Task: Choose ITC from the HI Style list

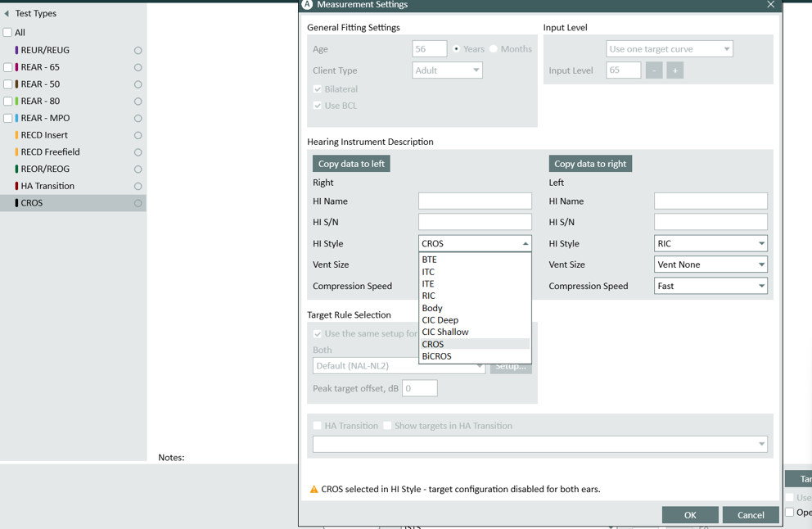Action: click(x=475, y=272)
